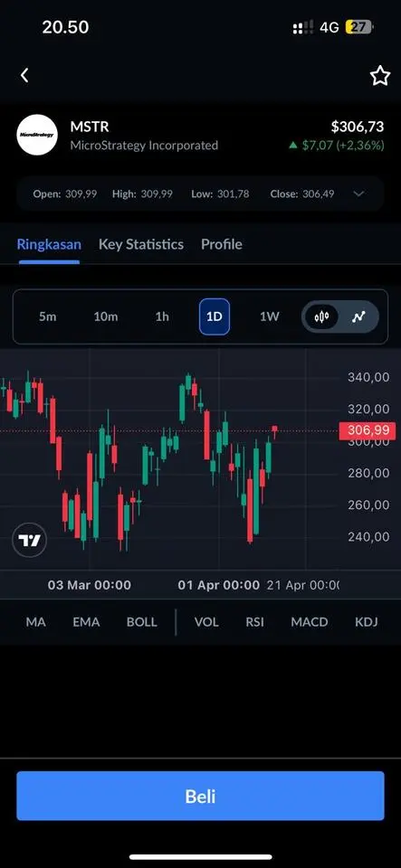Enable the RSI indicator
This screenshot has height=868, width=401.
click(254, 622)
